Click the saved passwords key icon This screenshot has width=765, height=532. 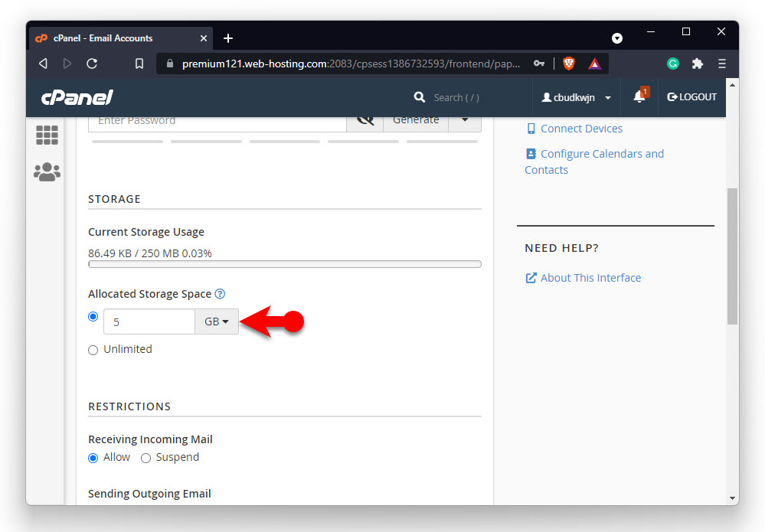538,64
